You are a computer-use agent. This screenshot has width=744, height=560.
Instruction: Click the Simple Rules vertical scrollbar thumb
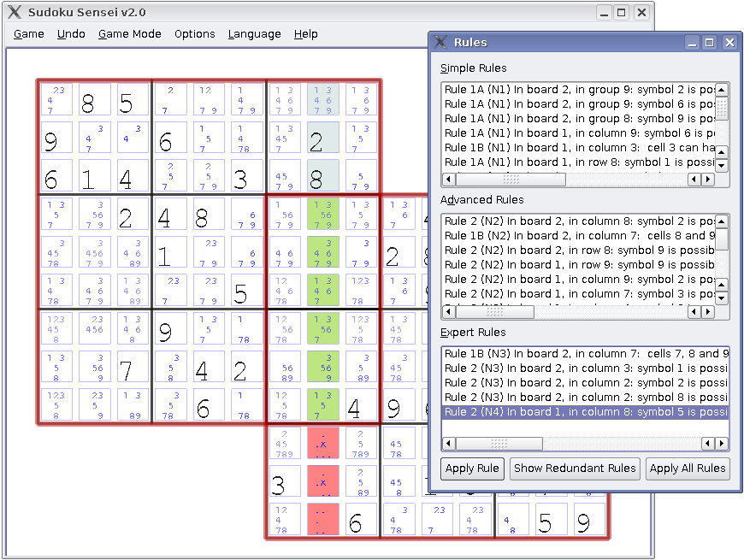721,108
